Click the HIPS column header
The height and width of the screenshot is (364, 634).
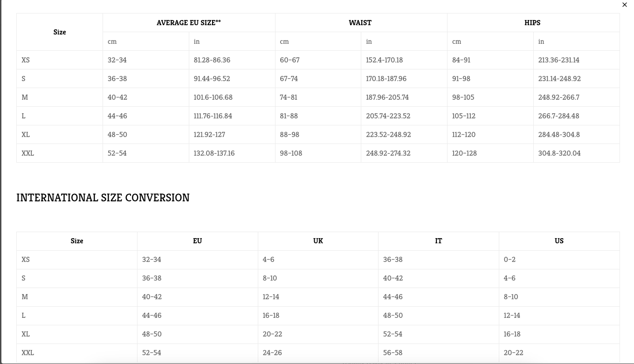[532, 22]
